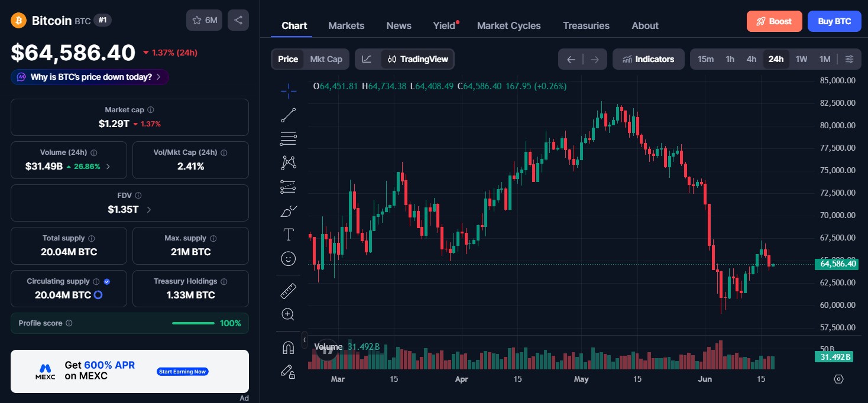868x403 pixels.
Task: Set interval to 4h
Action: (751, 59)
